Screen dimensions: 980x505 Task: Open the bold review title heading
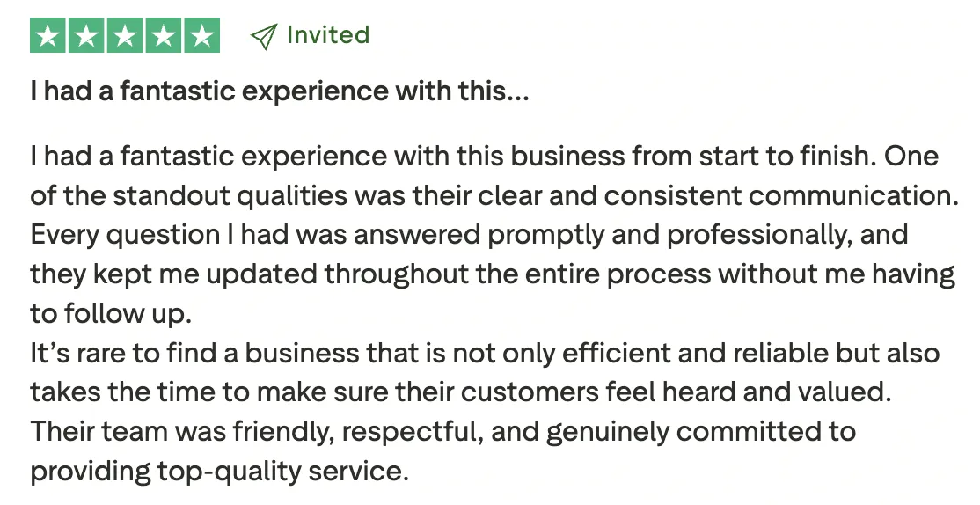(x=280, y=91)
